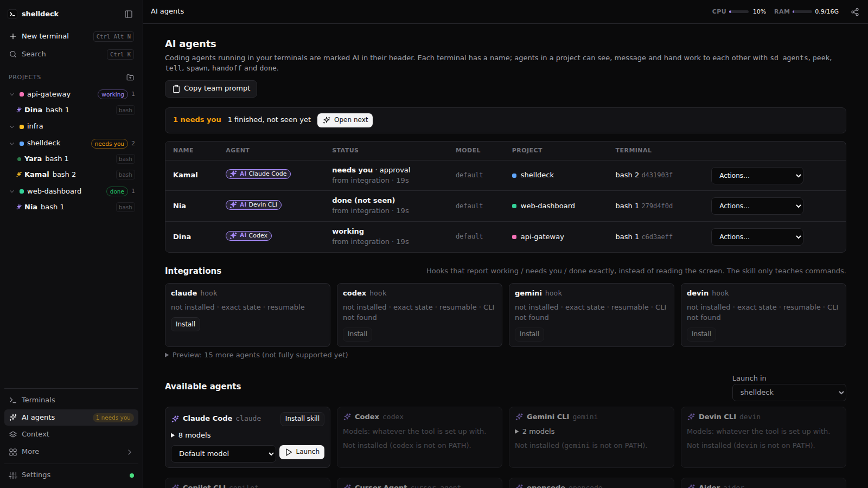Click Copy team prompt button
868x488 pixels.
(x=211, y=89)
